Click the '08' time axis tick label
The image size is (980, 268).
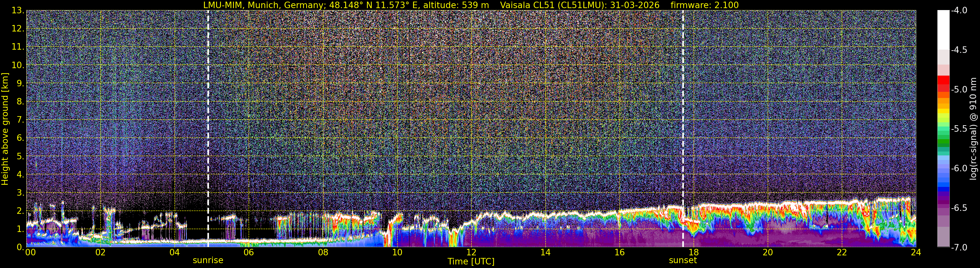[x=323, y=252]
